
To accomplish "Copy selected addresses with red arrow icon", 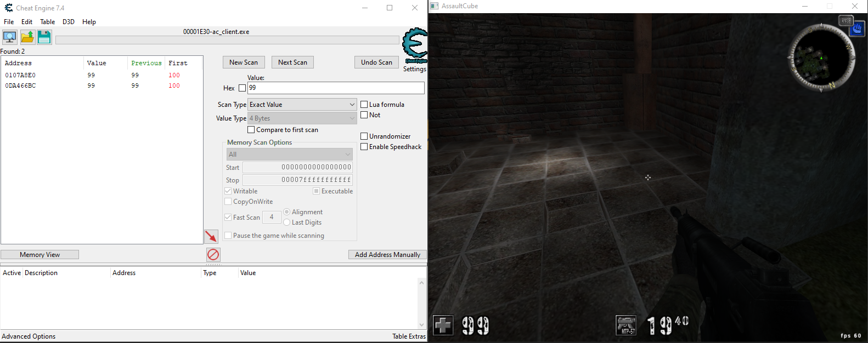I will click(x=211, y=236).
